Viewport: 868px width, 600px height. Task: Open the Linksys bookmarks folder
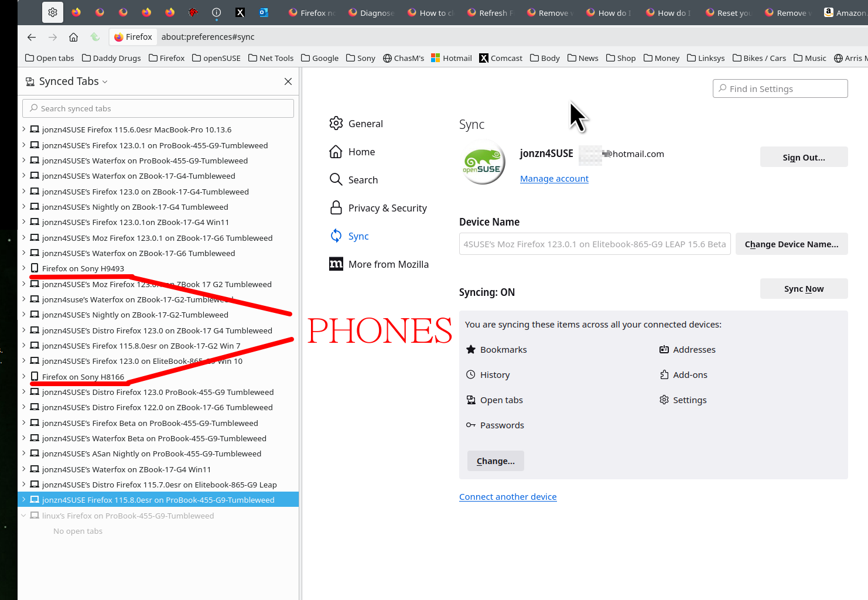[706, 58]
